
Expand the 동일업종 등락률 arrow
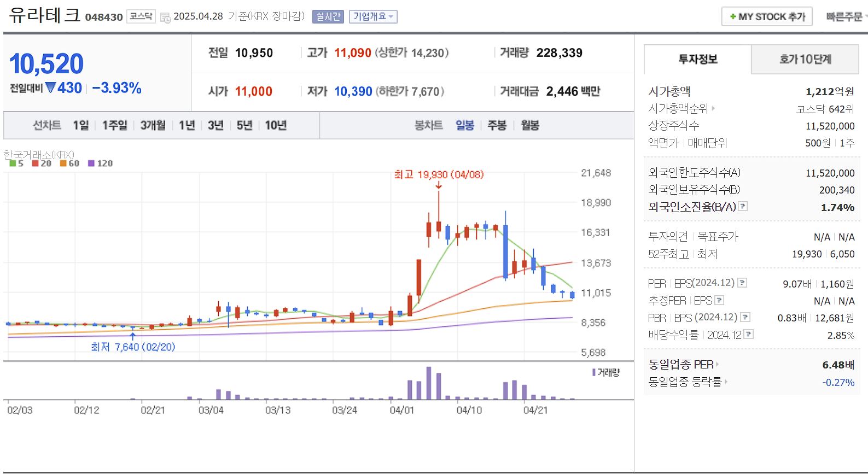pos(726,382)
